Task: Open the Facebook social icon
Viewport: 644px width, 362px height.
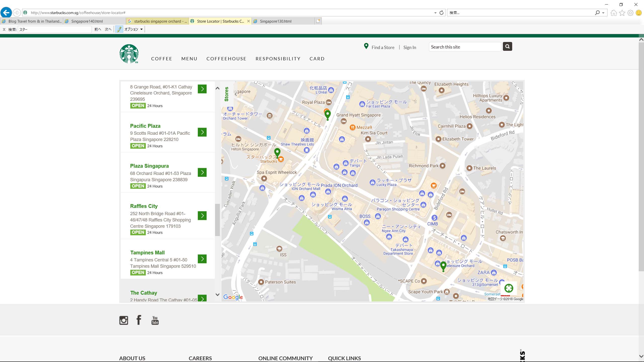Action: pyautogui.click(x=139, y=320)
